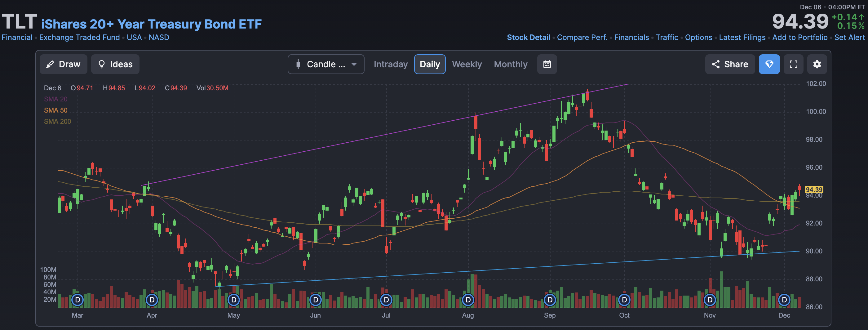Click the pencil icon on Draw button
The image size is (868, 330).
50,64
